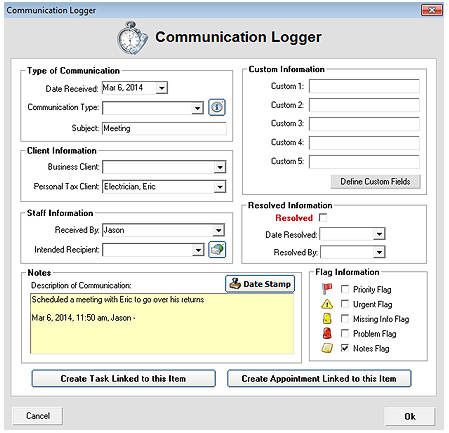Open the Received By dropdown
The width and height of the screenshot is (449, 433).
tap(218, 230)
